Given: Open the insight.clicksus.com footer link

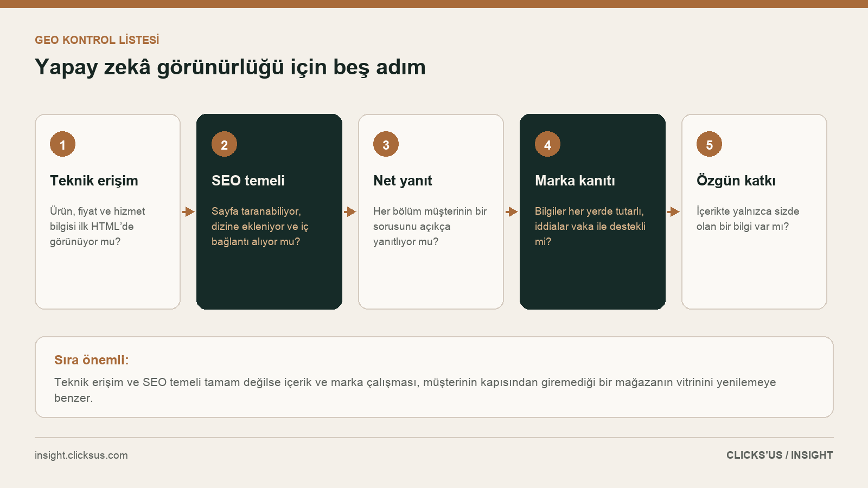Looking at the screenshot, I should [81, 455].
